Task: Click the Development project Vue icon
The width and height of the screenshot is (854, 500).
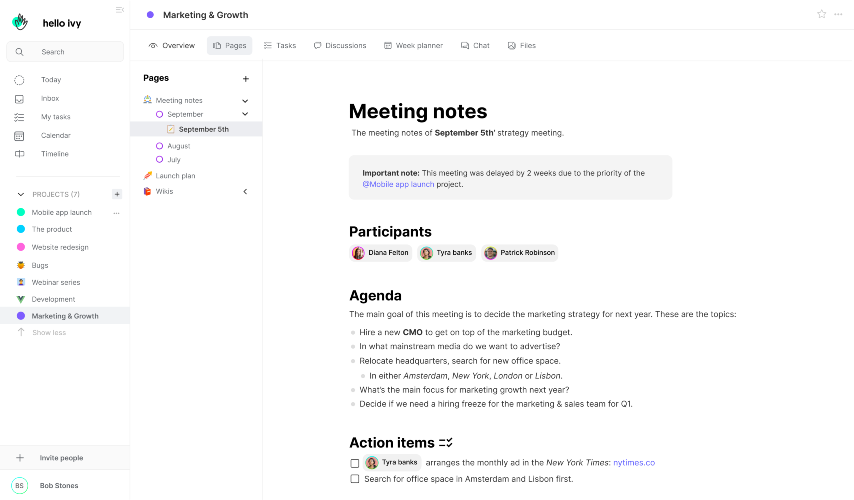Action: click(21, 299)
